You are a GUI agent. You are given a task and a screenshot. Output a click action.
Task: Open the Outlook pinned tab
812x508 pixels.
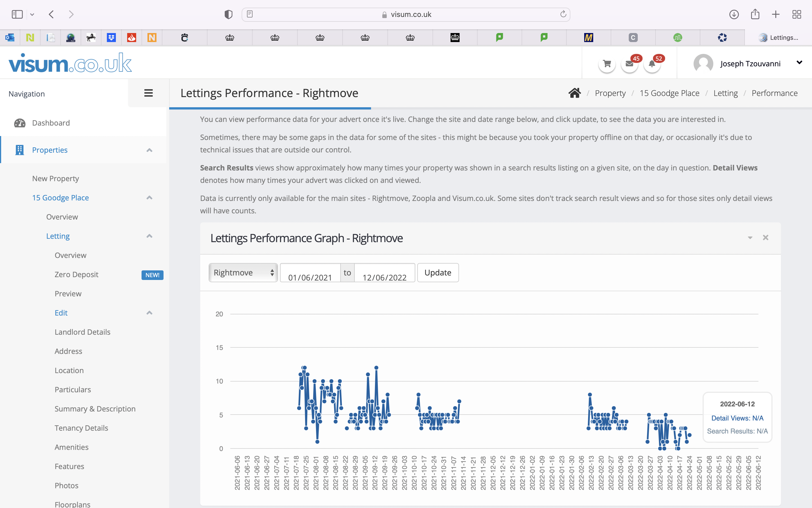10,37
